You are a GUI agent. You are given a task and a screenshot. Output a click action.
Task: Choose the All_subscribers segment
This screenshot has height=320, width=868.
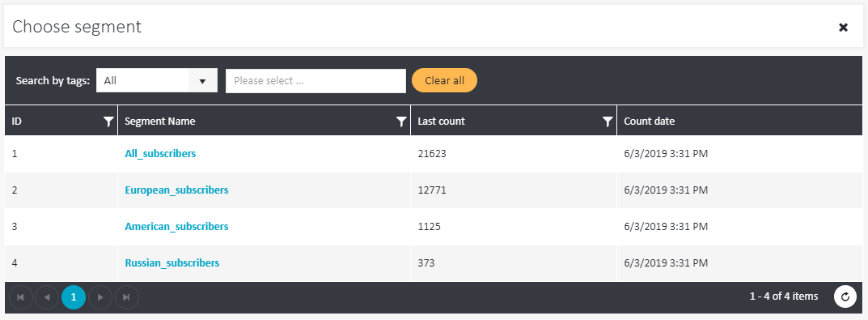pos(160,154)
